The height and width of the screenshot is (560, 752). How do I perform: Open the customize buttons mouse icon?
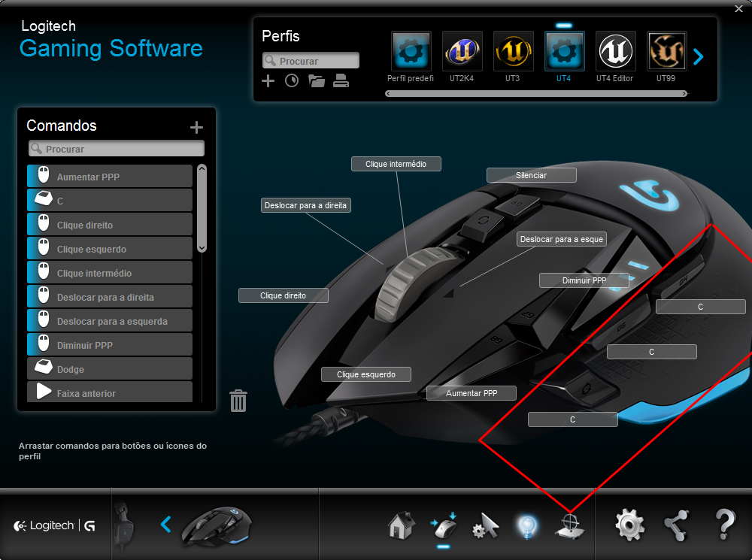tap(444, 526)
